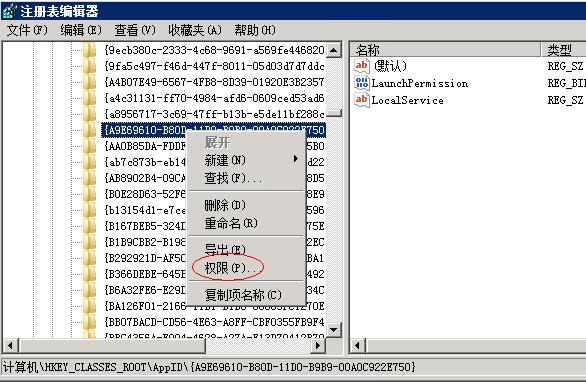Select the {9ecb380c-2333-4c68-9691 key
This screenshot has height=382, width=586.
point(215,50)
